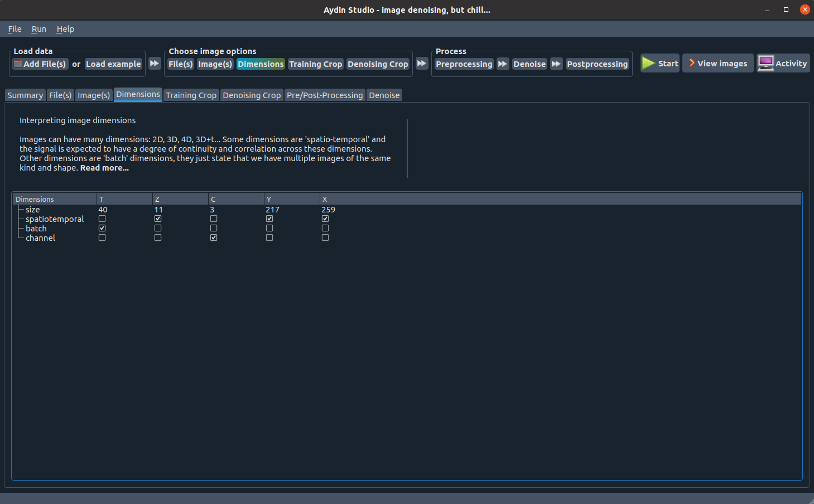
Task: Click size value 259 in X column
Action: pyautogui.click(x=328, y=210)
